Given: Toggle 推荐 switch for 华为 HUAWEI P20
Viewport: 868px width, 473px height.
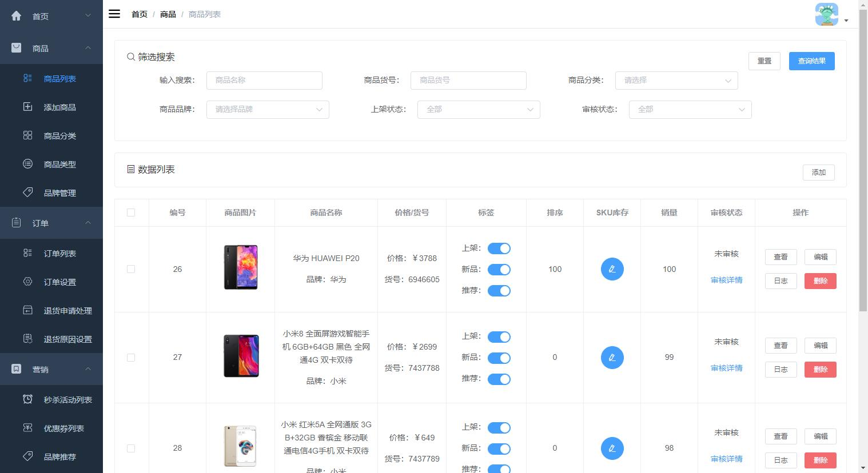Looking at the screenshot, I should tap(499, 291).
